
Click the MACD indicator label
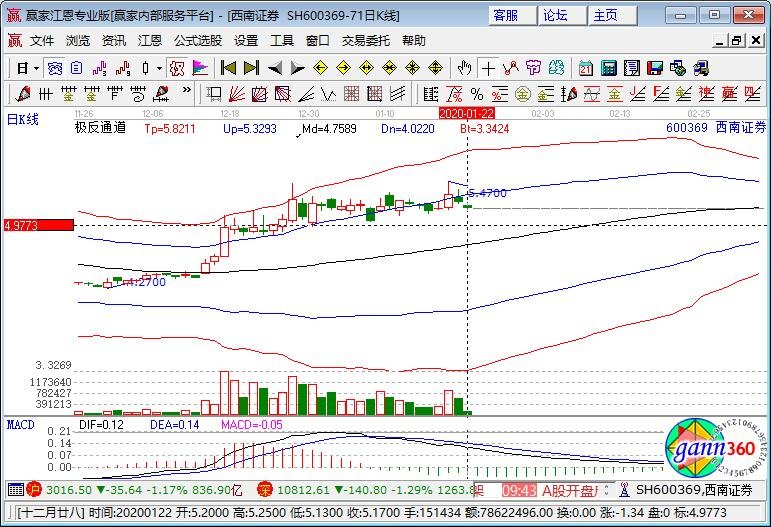tap(21, 425)
